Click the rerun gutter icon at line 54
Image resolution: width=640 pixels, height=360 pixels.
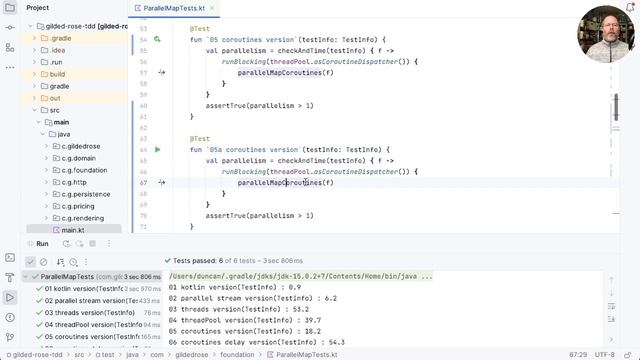tap(157, 39)
